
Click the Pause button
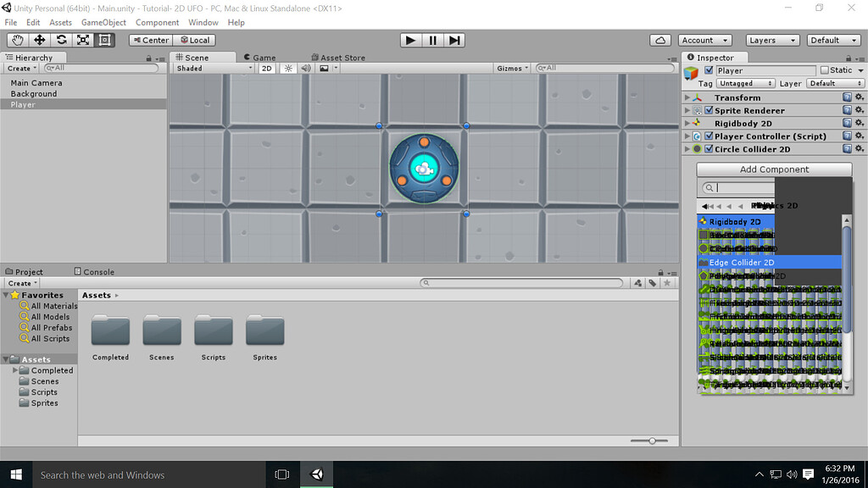click(x=433, y=39)
